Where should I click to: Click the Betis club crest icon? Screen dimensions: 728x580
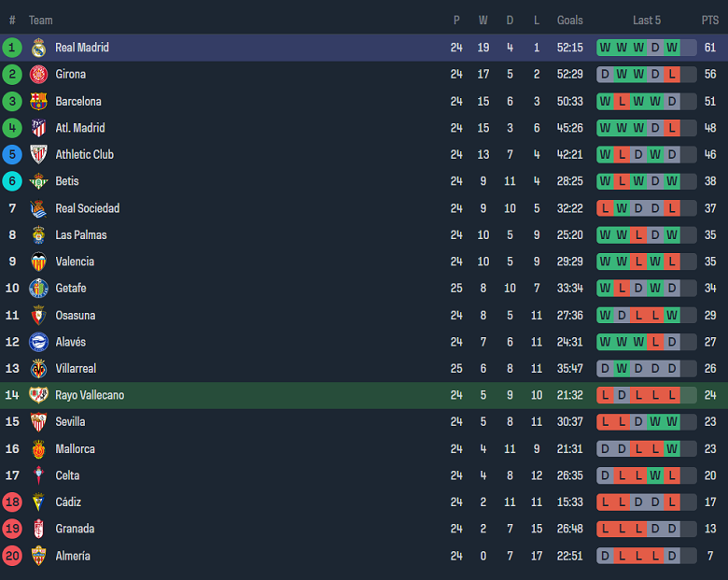click(38, 181)
